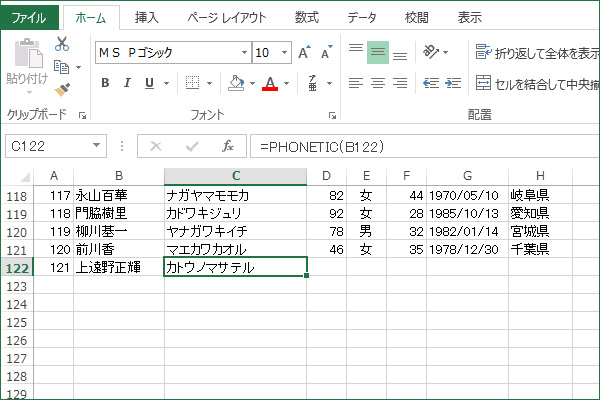Apply fill color paint bucket
The image size is (600, 400).
(236, 83)
